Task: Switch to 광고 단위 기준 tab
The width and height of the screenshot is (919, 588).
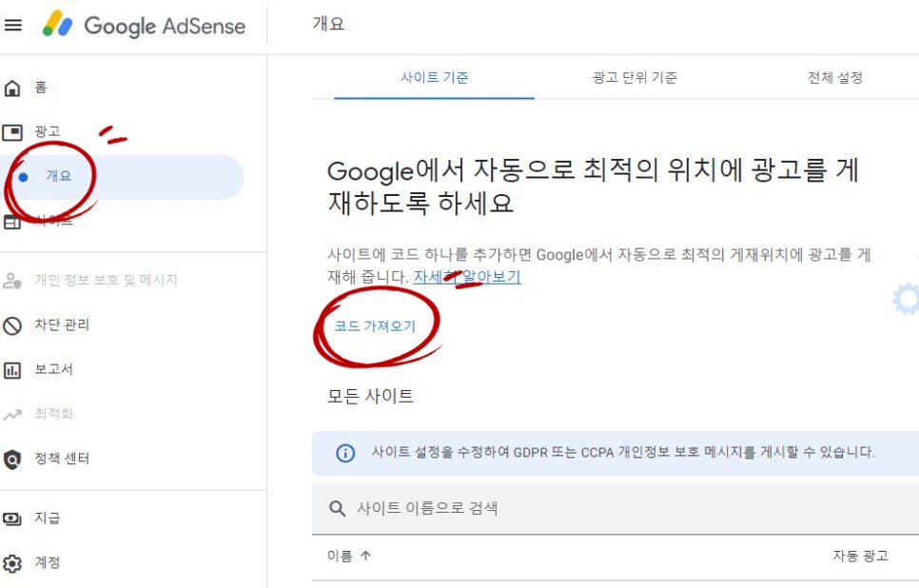Action: pos(635,77)
